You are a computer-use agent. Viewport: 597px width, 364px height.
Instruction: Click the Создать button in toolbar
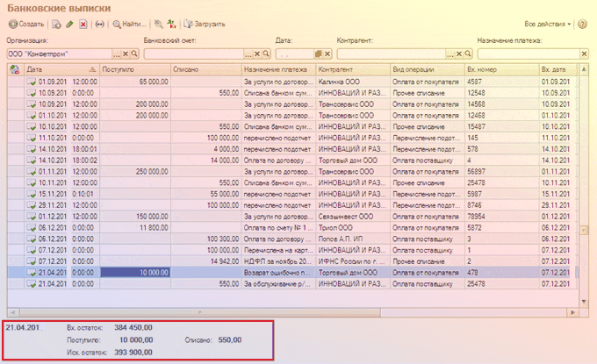[x=26, y=24]
